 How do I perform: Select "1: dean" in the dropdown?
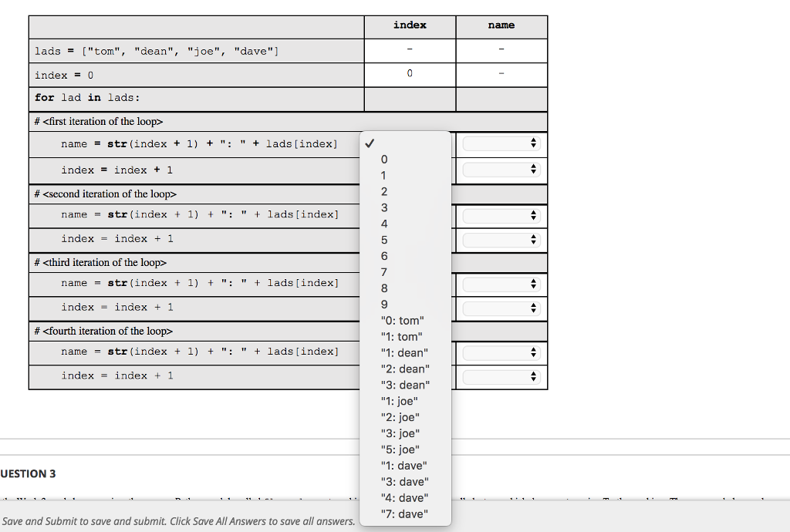coord(405,353)
